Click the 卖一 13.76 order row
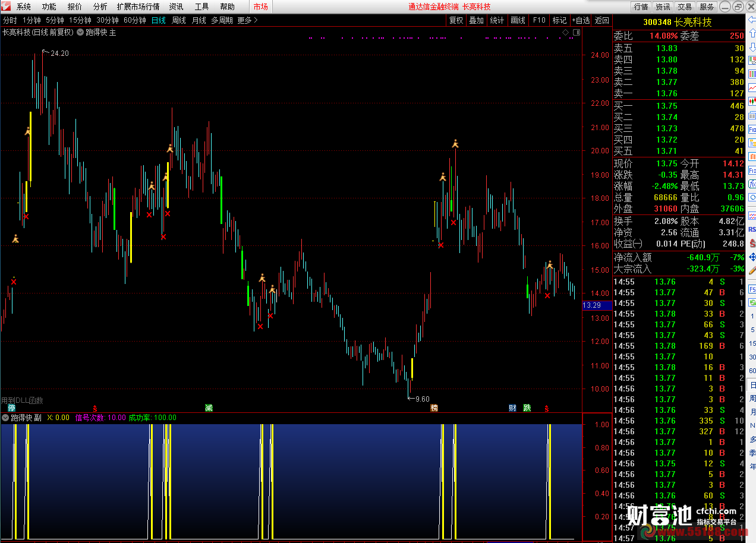 [679, 93]
